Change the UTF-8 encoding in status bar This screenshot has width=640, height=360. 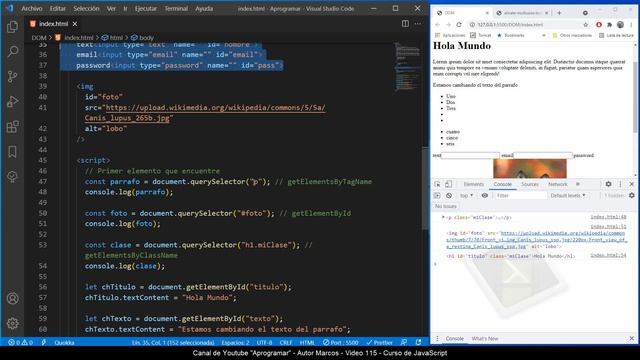264,342
